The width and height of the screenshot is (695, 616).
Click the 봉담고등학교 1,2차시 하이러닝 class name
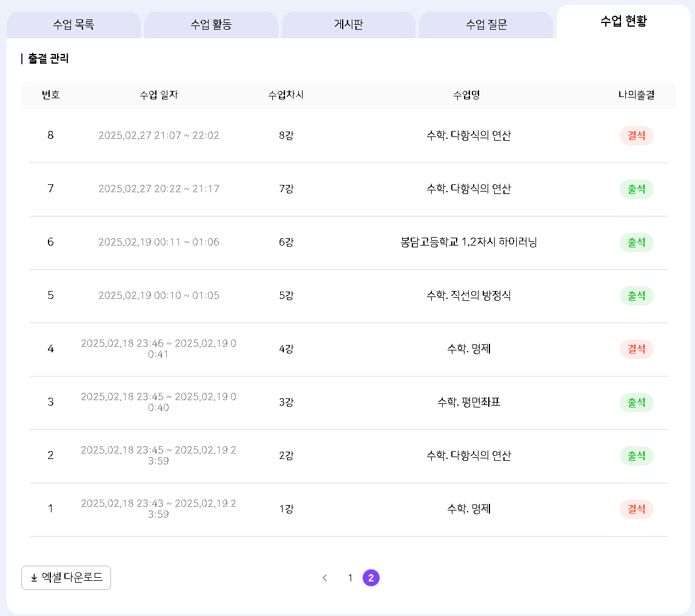coord(469,243)
